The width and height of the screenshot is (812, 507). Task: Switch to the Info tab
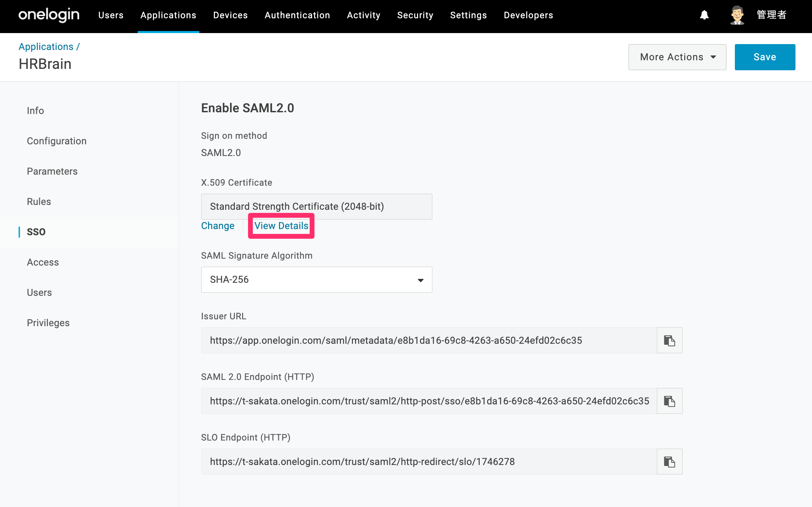pyautogui.click(x=35, y=111)
